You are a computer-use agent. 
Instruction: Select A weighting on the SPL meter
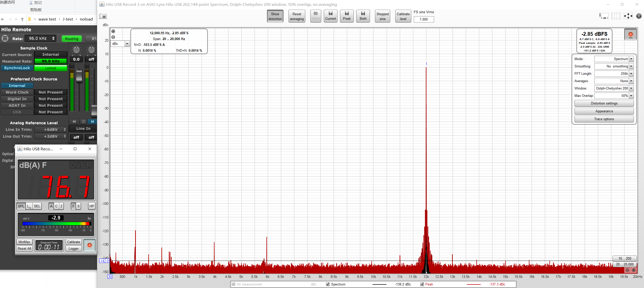(51, 206)
